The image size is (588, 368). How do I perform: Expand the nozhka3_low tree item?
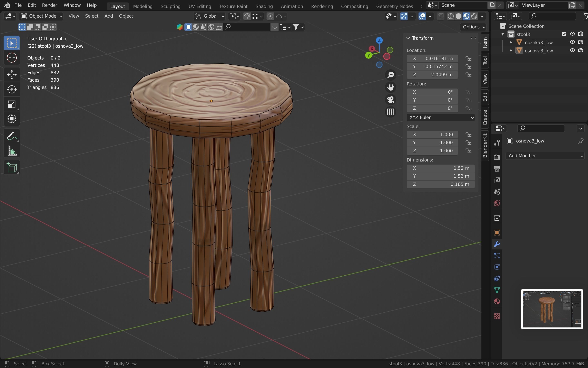[x=511, y=42]
